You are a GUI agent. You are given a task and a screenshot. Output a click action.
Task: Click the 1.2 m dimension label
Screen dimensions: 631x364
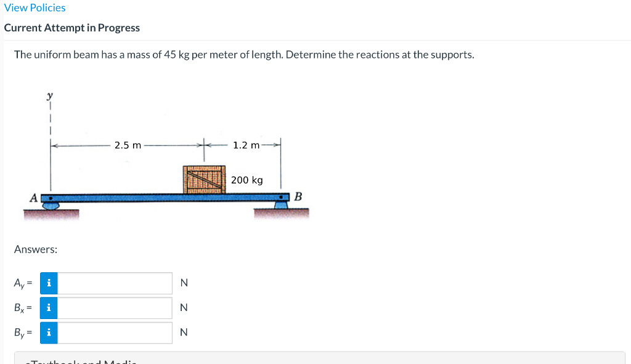[247, 145]
